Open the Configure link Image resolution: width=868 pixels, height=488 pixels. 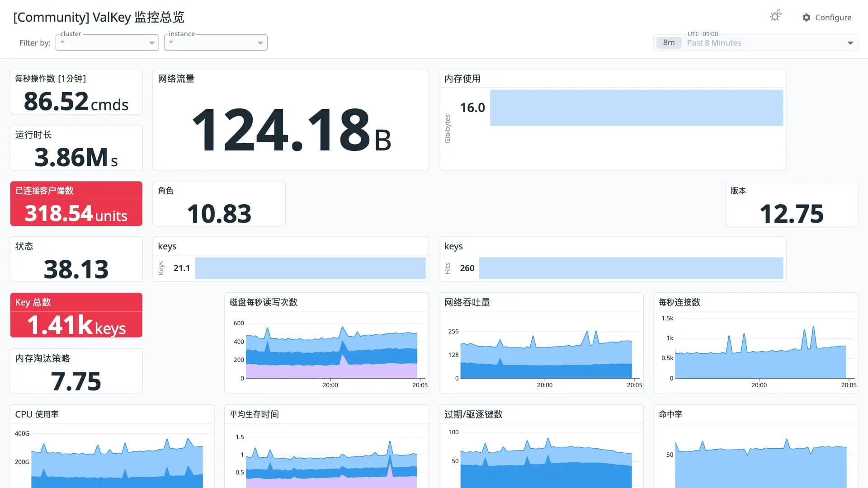point(827,18)
